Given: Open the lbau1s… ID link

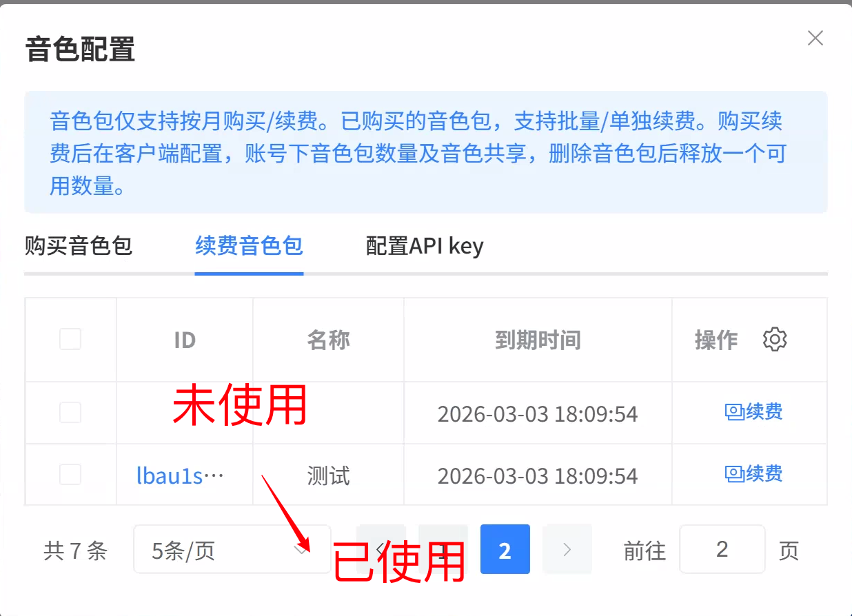Looking at the screenshot, I should tap(180, 475).
